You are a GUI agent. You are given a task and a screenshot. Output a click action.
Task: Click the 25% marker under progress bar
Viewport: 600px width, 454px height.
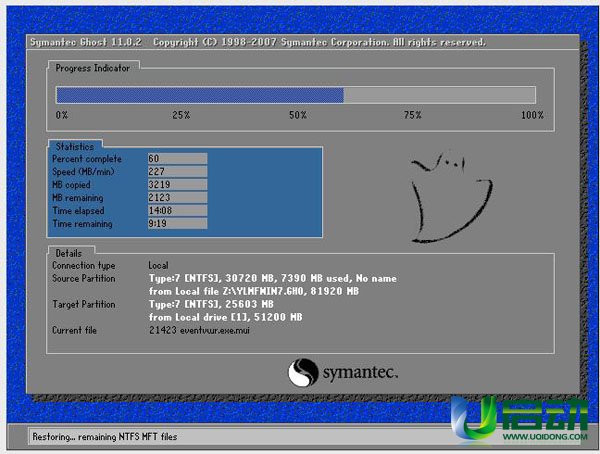(x=181, y=115)
